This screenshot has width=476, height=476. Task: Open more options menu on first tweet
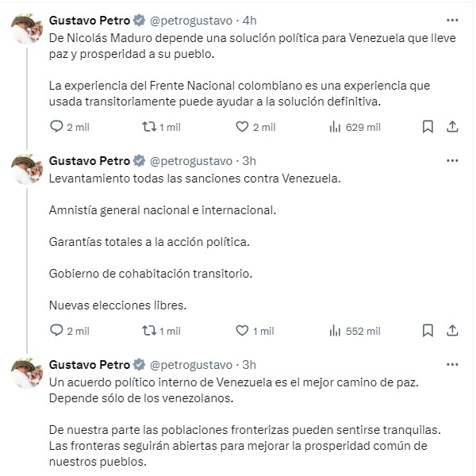click(x=452, y=21)
